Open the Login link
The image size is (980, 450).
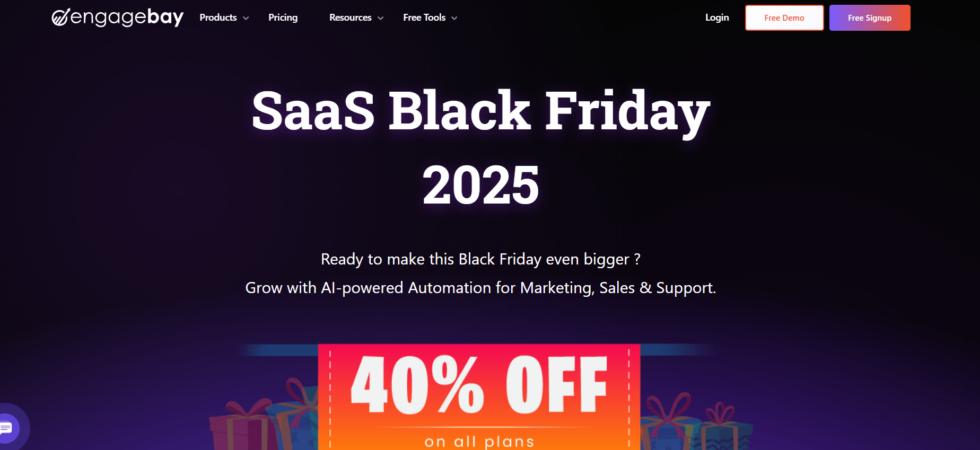pyautogui.click(x=717, y=17)
